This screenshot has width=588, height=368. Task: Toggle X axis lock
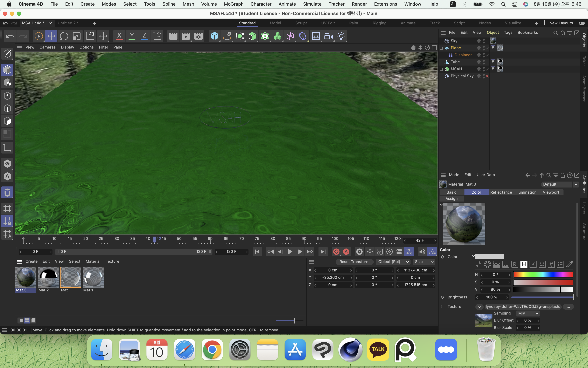119,36
